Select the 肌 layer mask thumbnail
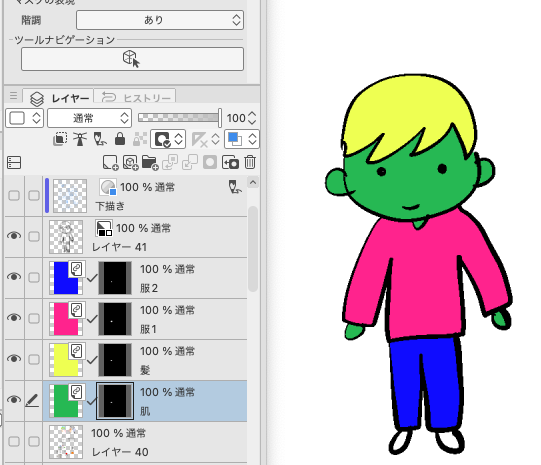Viewport: 541px width, 465px height. [x=115, y=401]
